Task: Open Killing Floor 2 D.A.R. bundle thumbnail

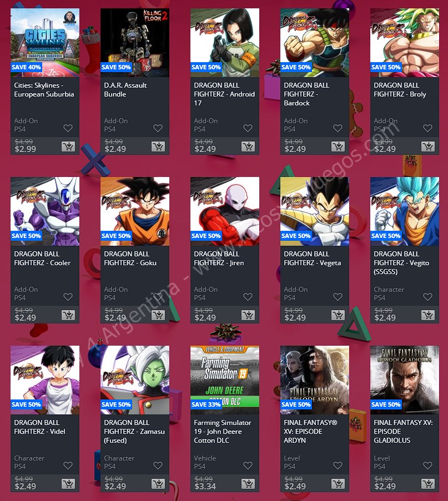Action: click(x=135, y=43)
